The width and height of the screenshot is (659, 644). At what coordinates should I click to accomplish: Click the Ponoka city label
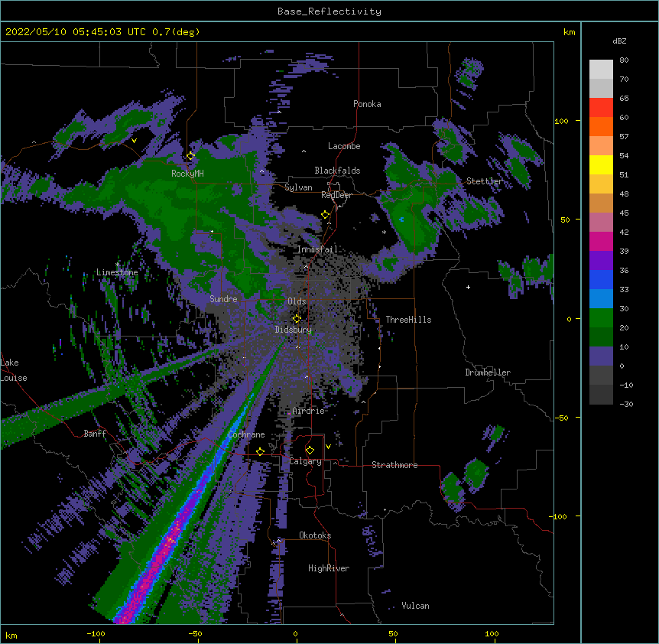coord(367,104)
